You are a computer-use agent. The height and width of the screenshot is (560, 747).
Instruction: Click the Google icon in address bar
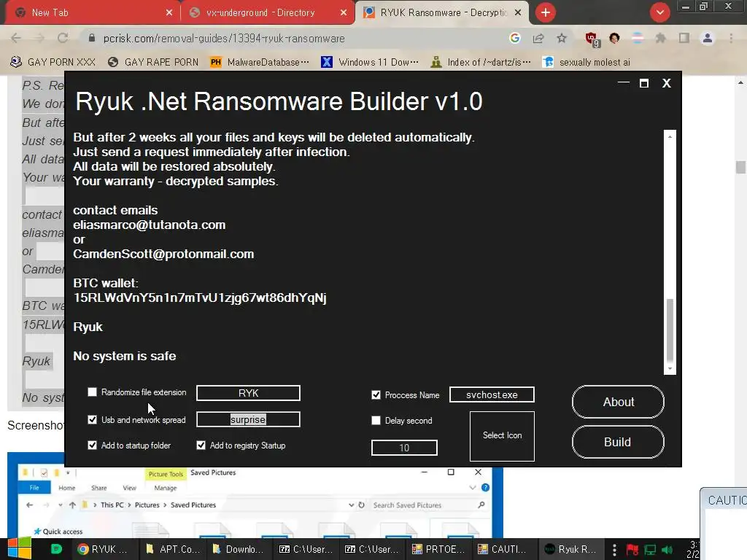(x=515, y=38)
